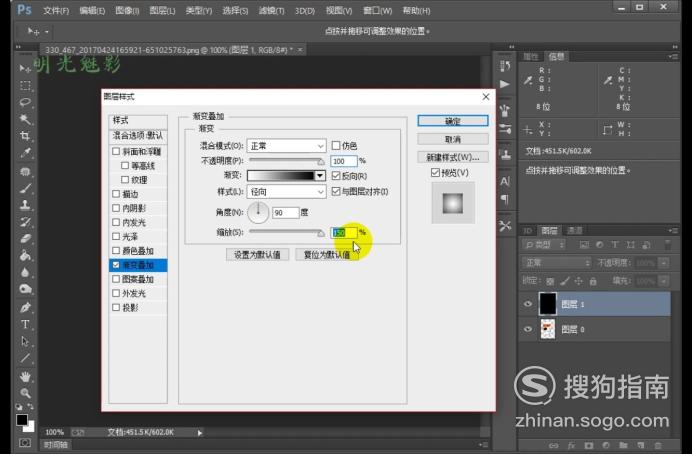Hide layer 图层 0 eye icon
692x454 pixels.
[528, 329]
